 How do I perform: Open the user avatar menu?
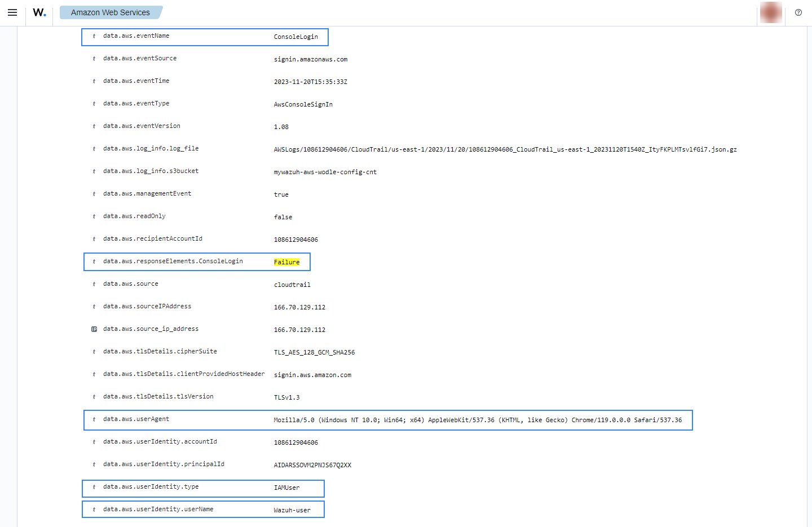[770, 12]
